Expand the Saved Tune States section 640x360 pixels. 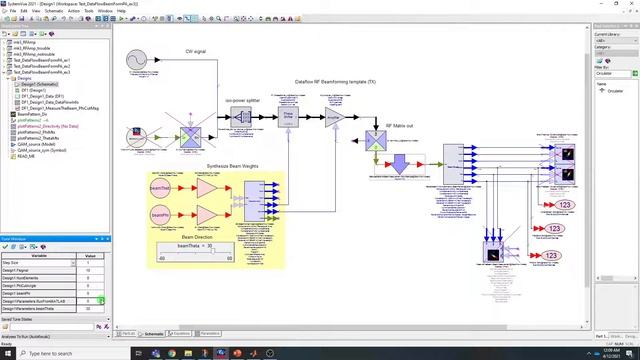(108, 319)
